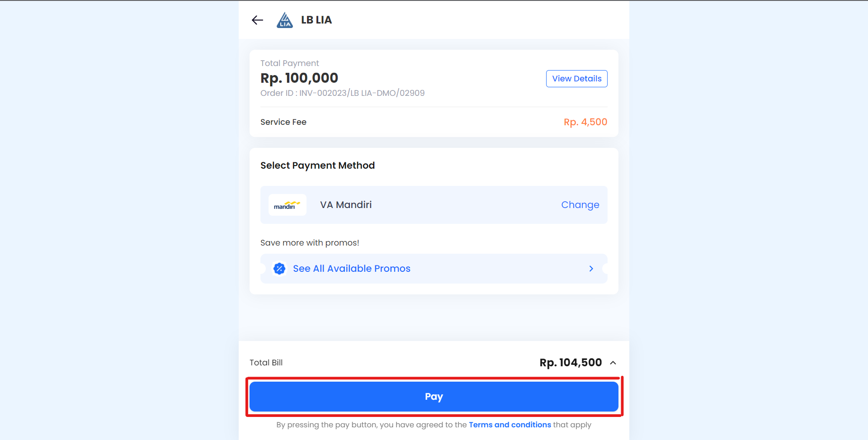This screenshot has width=868, height=440.
Task: Collapse the Total Bill breakdown chevron
Action: pyautogui.click(x=613, y=363)
